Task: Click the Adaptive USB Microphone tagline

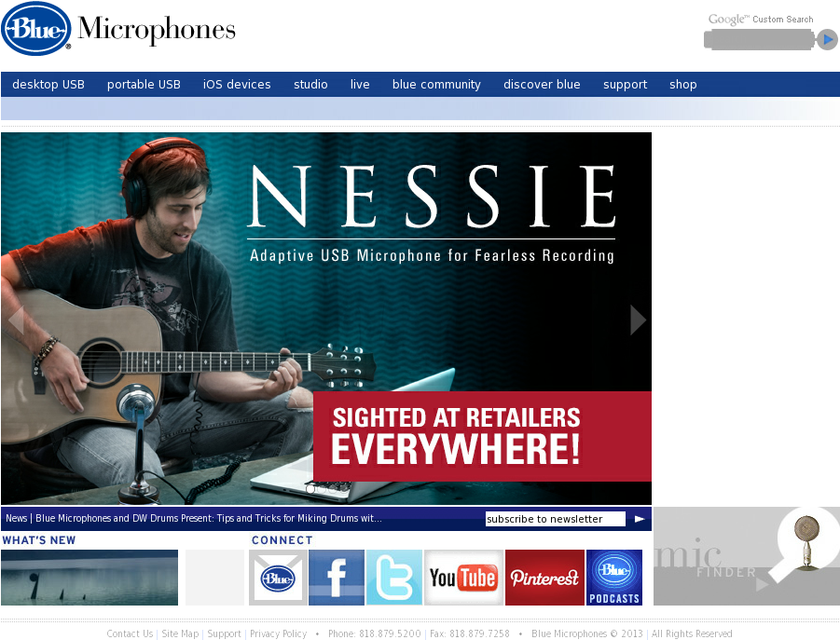Action: click(x=432, y=255)
